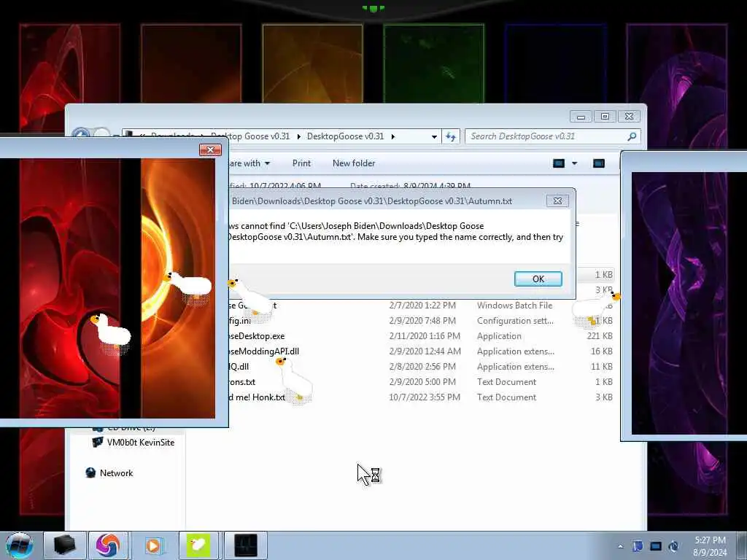Viewport: 747px width, 560px height.
Task: Expand arrow after Desktop Goose v0.31 breadcrumb
Action: point(298,136)
